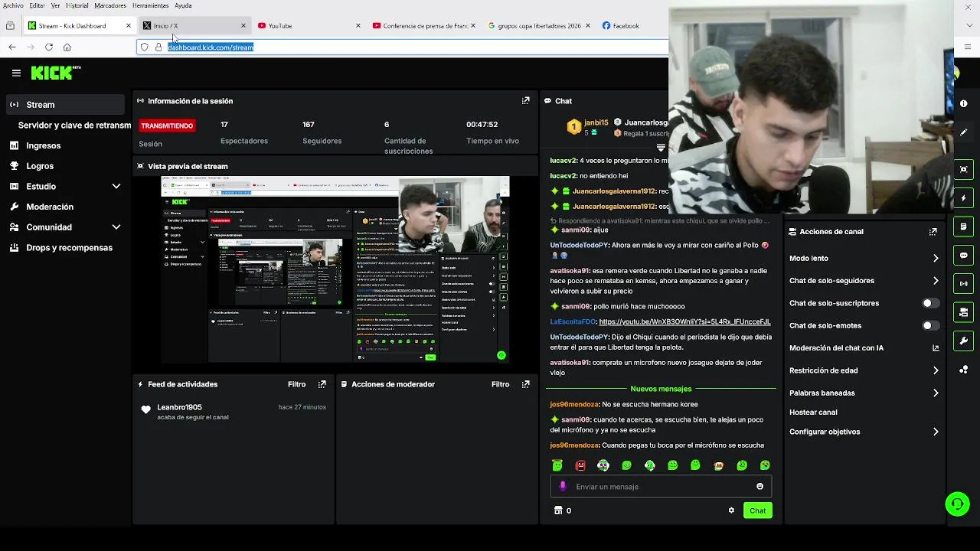The height and width of the screenshot is (551, 980).
Task: Switch to the Facebook browser tab
Action: (x=632, y=25)
